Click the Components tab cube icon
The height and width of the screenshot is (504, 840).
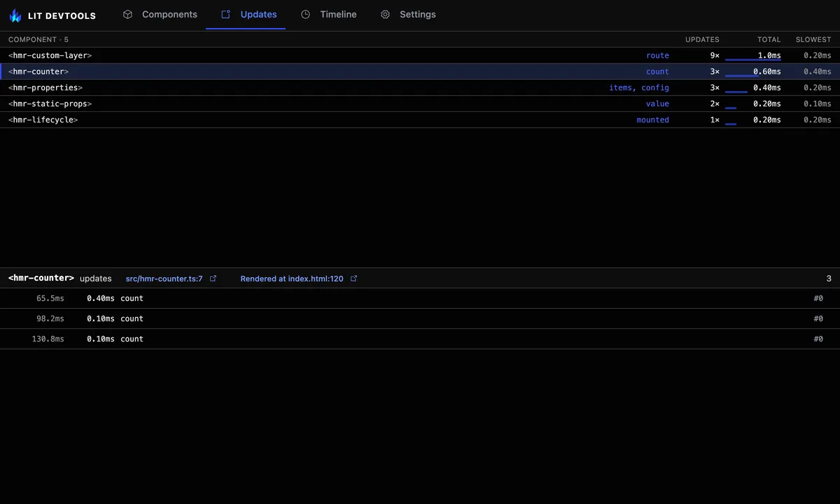pyautogui.click(x=127, y=14)
